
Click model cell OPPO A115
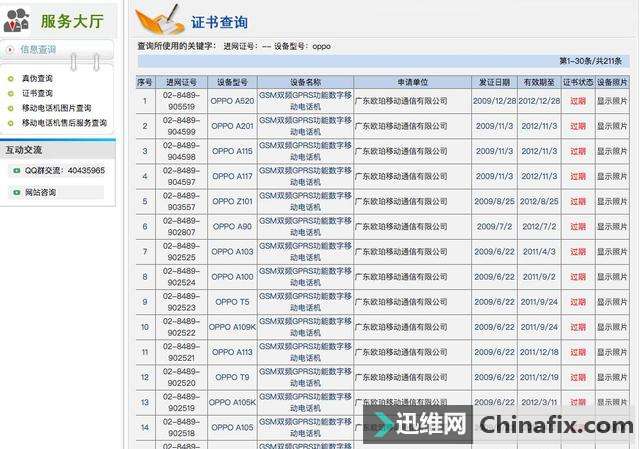tap(232, 151)
